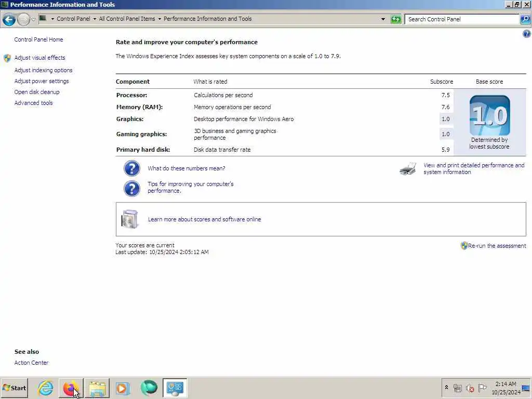This screenshot has height=399, width=532.
Task: Show hidden tray icons chevron
Action: coord(446,388)
